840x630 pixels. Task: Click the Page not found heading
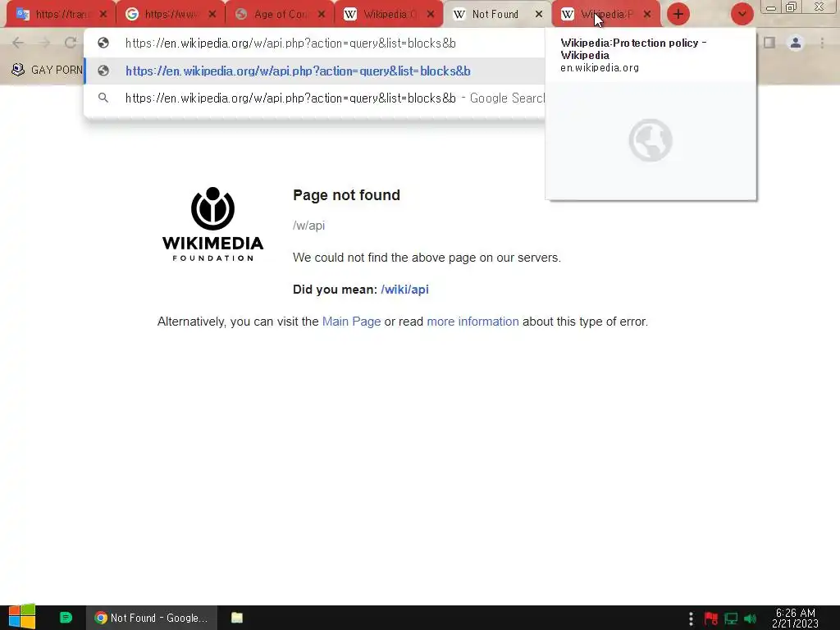347,195
